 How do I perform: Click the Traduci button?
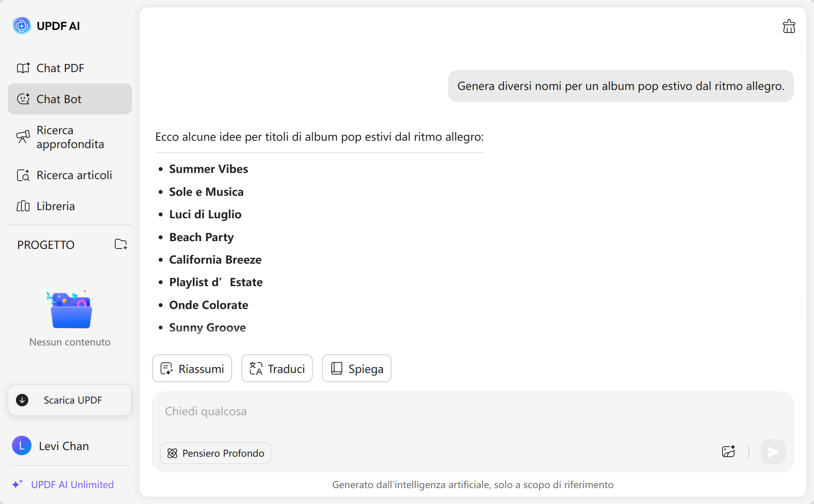pos(277,369)
